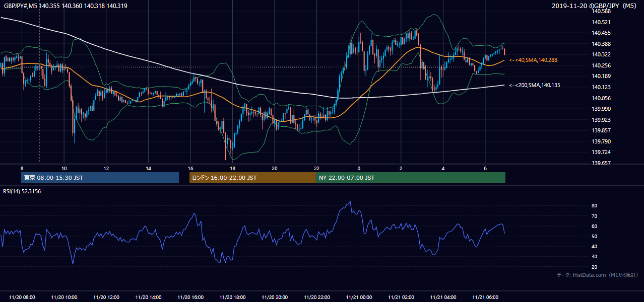Screen dimensions: 644x302
Task: Click the 11/21 06:00 date label
Action: click(485, 297)
